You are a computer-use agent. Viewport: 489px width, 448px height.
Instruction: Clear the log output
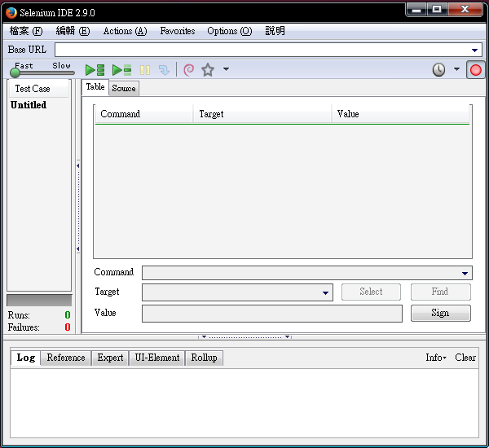pyautogui.click(x=465, y=358)
